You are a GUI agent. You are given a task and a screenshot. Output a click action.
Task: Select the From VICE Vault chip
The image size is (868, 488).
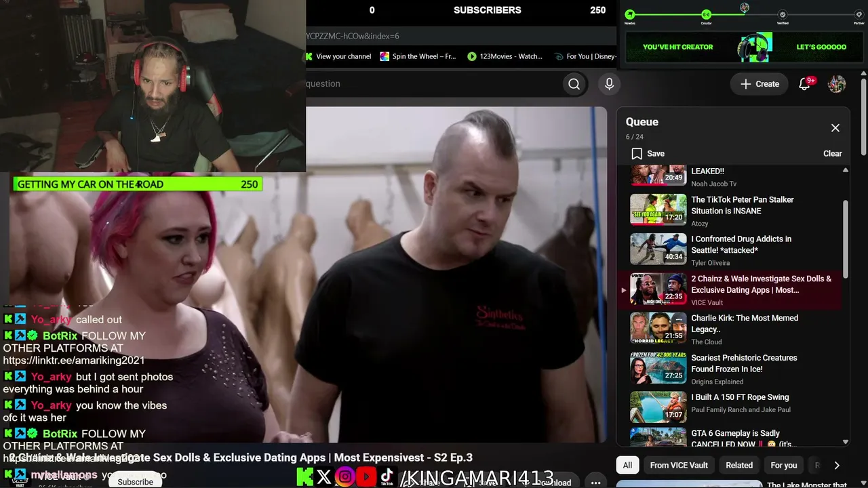tap(679, 466)
